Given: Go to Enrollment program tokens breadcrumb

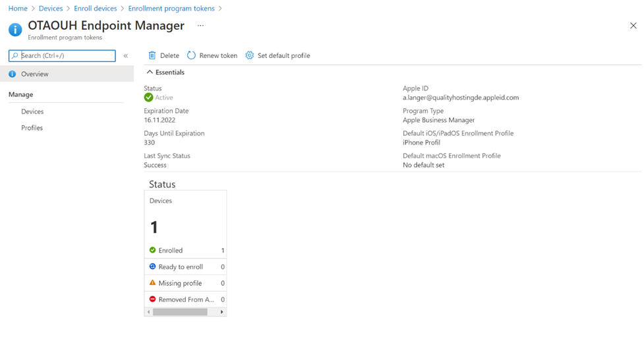Looking at the screenshot, I should click(171, 8).
